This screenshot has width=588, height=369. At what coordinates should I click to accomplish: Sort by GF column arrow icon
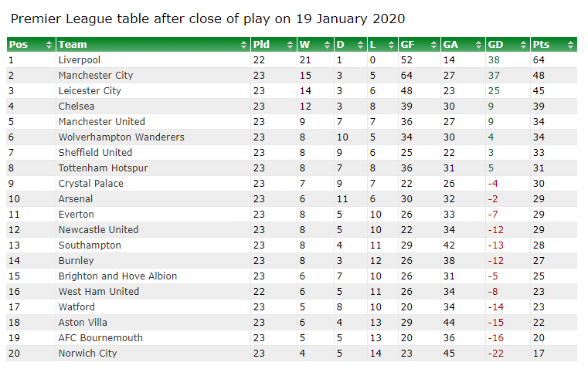pyautogui.click(x=434, y=45)
